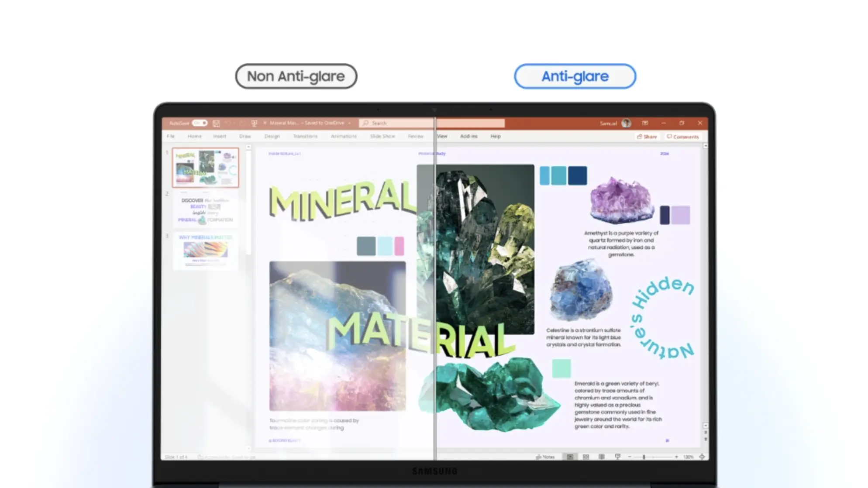The width and height of the screenshot is (868, 488).
Task: Click the scroll-down arrow of slide scrollbar
Action: [706, 425]
